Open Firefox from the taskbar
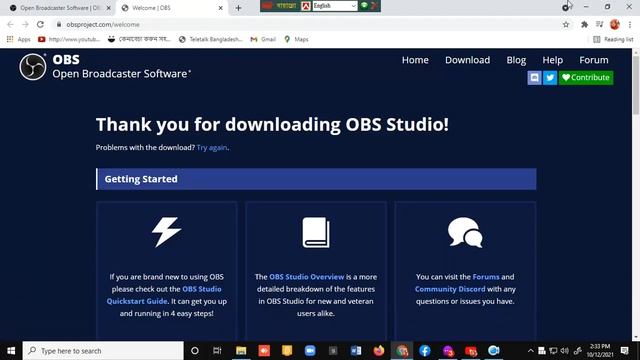Viewport: 640px width, 360px height. [379, 351]
